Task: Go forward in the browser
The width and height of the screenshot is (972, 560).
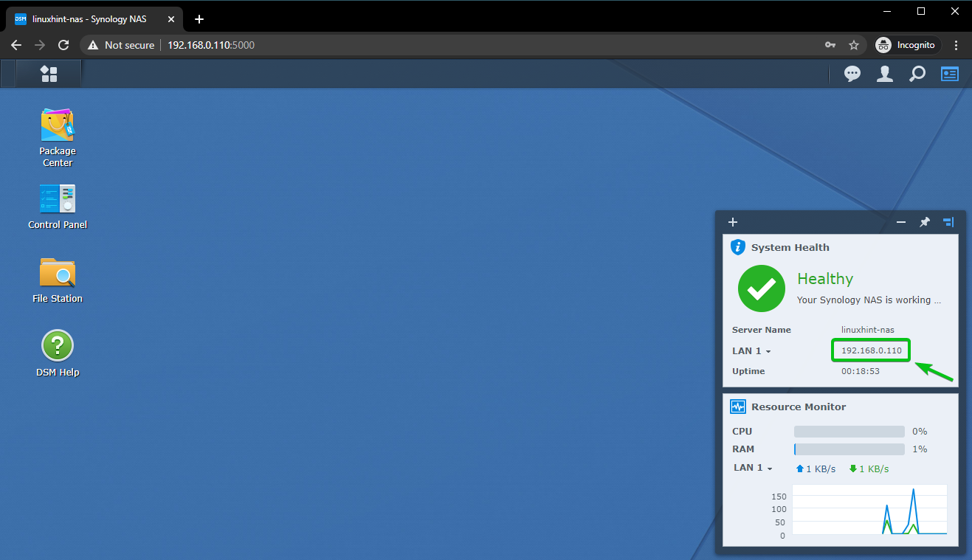Action: (40, 45)
